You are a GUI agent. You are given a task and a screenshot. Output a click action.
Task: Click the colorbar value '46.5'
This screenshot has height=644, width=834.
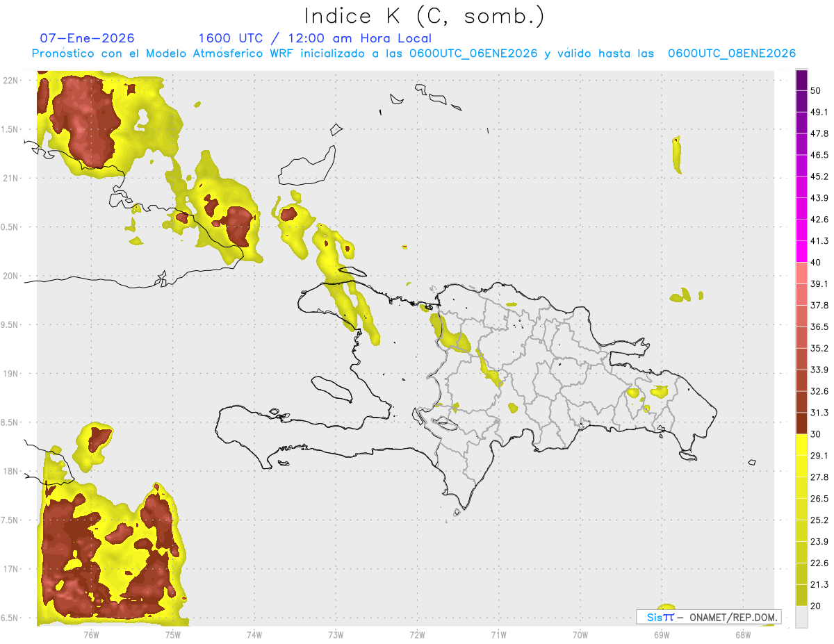pos(820,155)
